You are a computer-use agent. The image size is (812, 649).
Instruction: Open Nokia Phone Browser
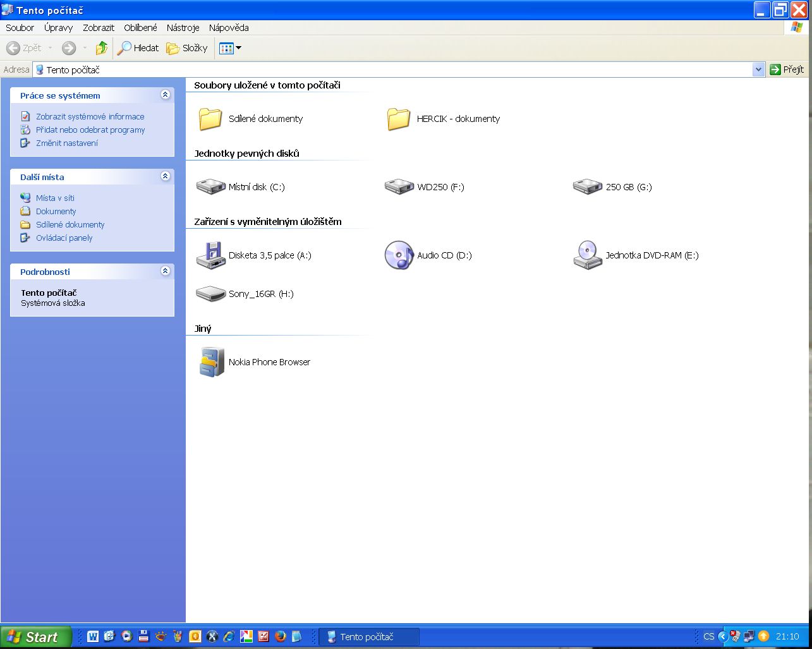[x=212, y=362]
